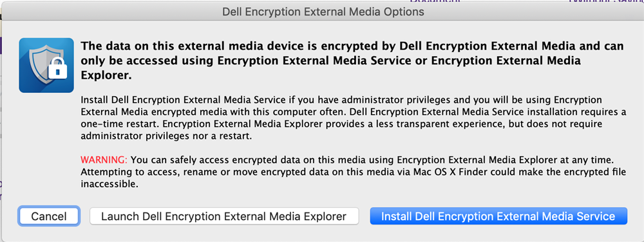Click the word 'inaccessible.' in the warning
The image size is (644, 242).
coord(108,184)
